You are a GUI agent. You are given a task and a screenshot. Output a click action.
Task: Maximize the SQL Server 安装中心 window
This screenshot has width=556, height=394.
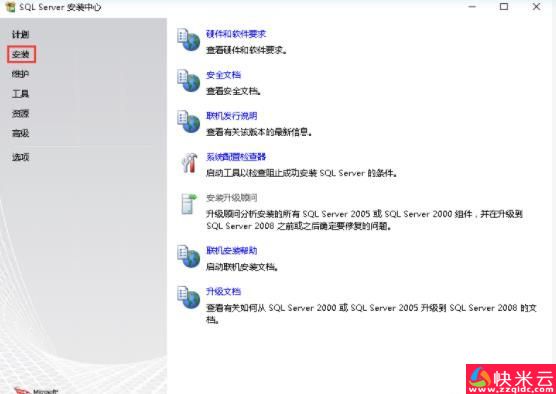(x=504, y=7)
